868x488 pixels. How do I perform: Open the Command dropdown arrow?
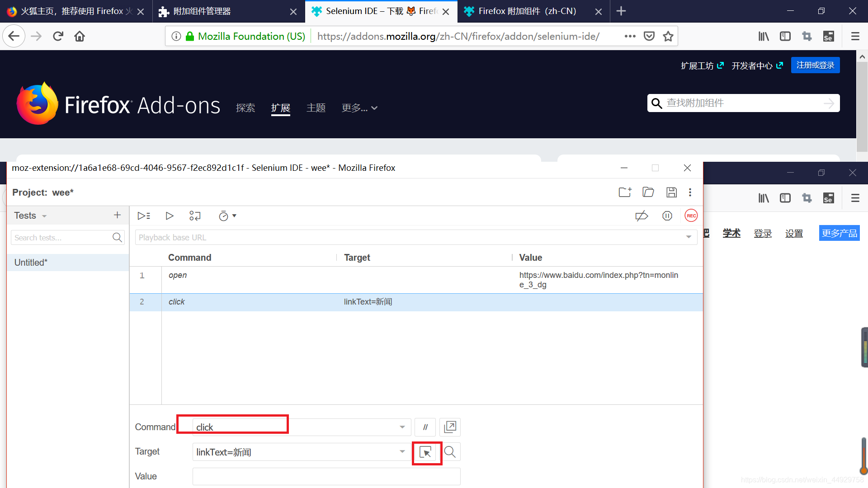(402, 427)
